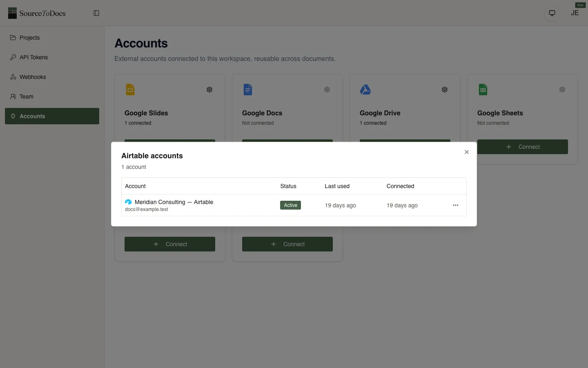The height and width of the screenshot is (368, 588).
Task: Toggle the sidebar collapse icon
Action: coord(96,13)
